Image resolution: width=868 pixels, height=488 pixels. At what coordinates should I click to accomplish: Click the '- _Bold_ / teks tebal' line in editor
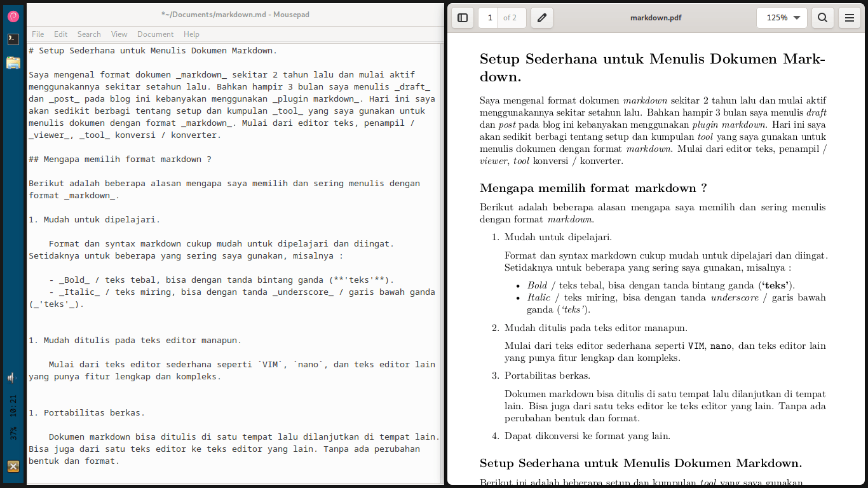point(222,280)
